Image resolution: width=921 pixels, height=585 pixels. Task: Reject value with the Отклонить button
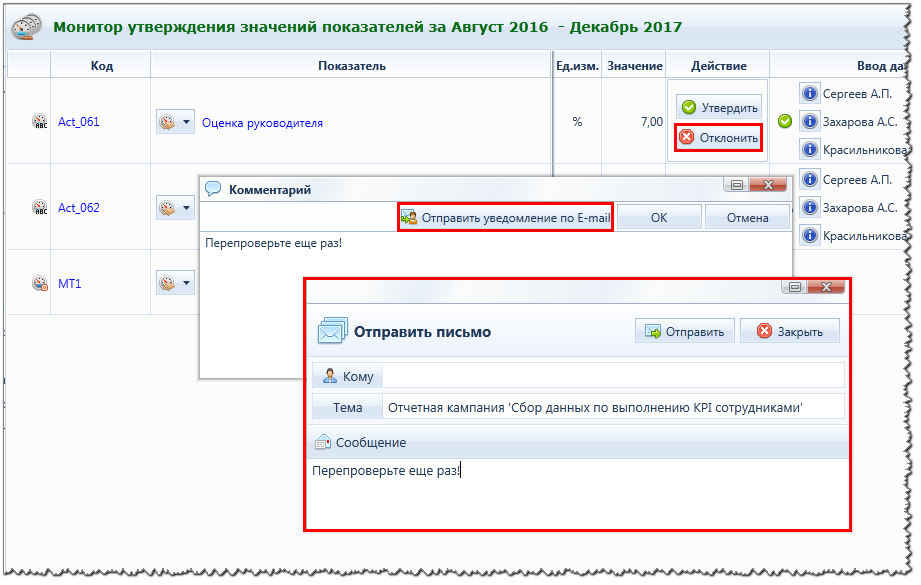point(719,138)
